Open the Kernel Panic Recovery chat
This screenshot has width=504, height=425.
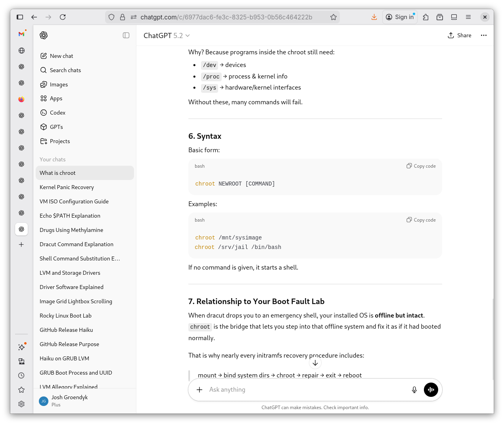[x=67, y=187]
